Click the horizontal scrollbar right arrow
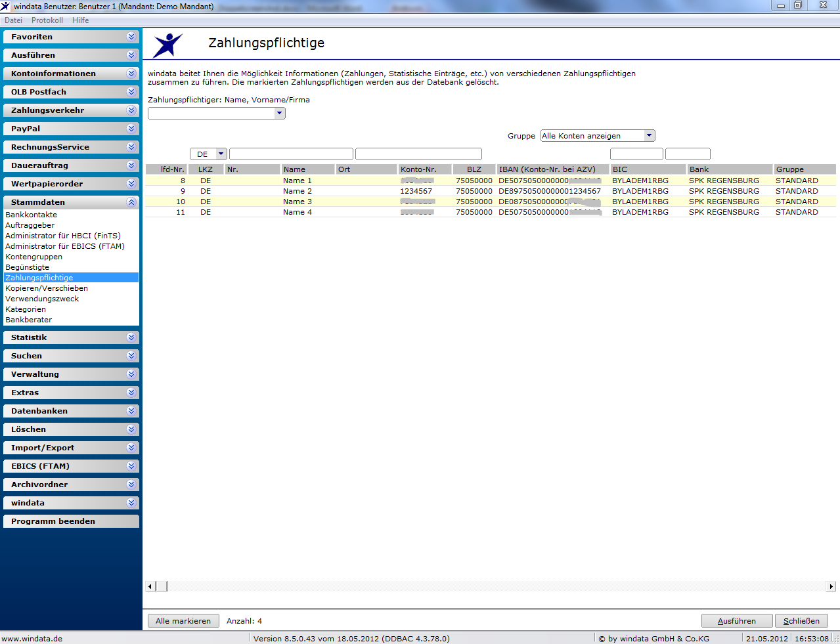Image resolution: width=840 pixels, height=644 pixels. (831, 586)
